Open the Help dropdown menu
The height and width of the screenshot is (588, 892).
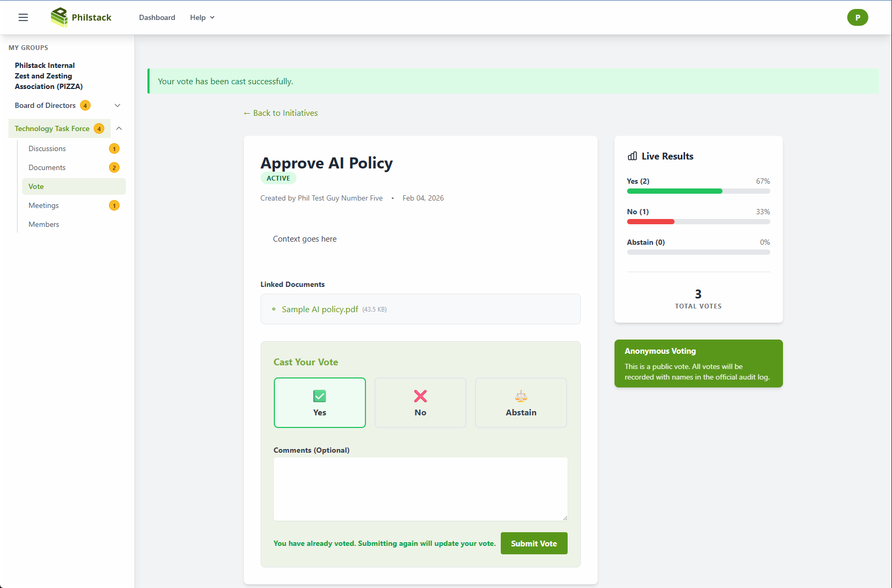[x=202, y=17]
